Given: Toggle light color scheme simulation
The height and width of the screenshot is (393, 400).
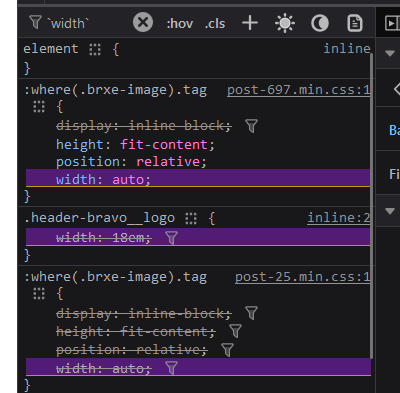Looking at the screenshot, I should [x=285, y=23].
